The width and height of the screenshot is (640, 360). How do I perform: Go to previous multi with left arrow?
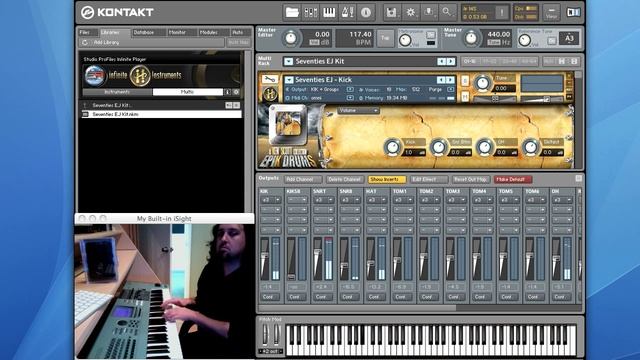[x=441, y=61]
